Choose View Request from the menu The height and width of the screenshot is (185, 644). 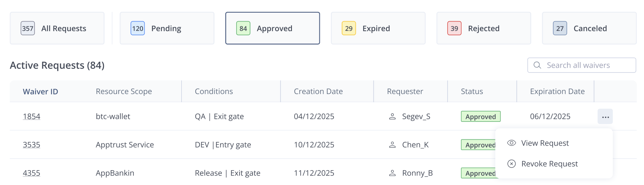pos(545,143)
